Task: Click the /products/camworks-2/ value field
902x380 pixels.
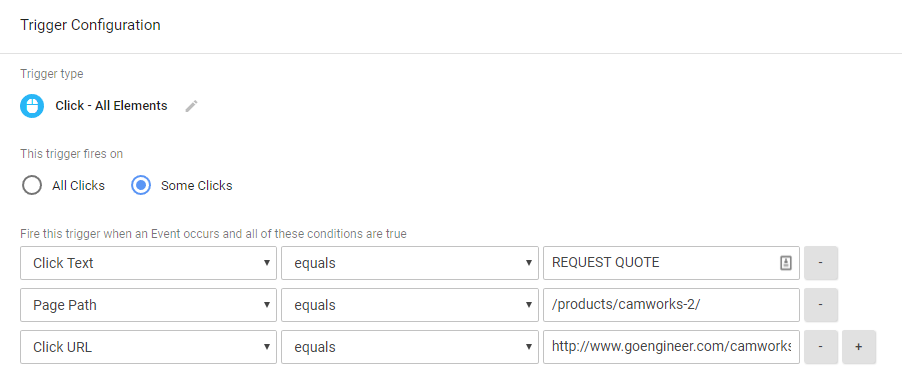Action: coord(671,305)
